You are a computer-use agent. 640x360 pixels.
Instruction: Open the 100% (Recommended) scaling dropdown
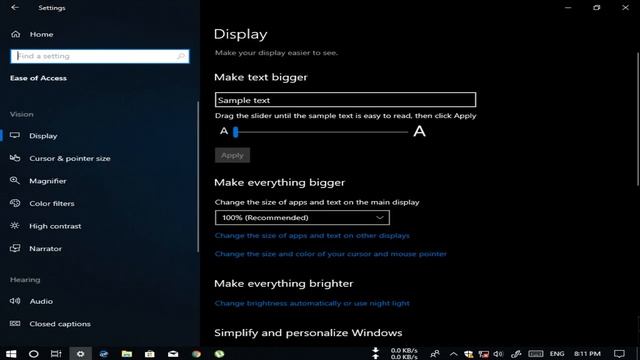coord(302,218)
